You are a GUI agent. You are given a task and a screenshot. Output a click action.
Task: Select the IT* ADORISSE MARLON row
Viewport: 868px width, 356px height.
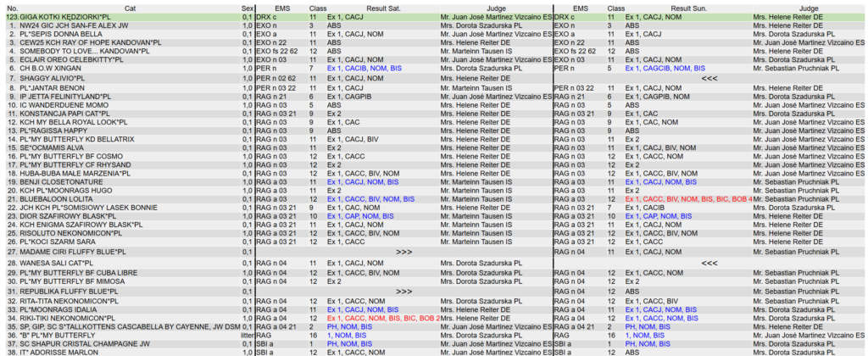coord(64,352)
